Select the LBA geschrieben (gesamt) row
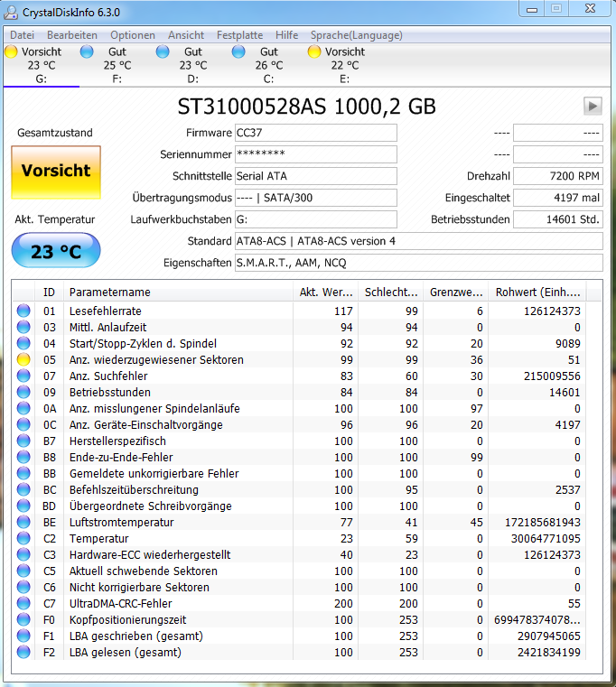Image resolution: width=616 pixels, height=687 pixels. (299, 636)
